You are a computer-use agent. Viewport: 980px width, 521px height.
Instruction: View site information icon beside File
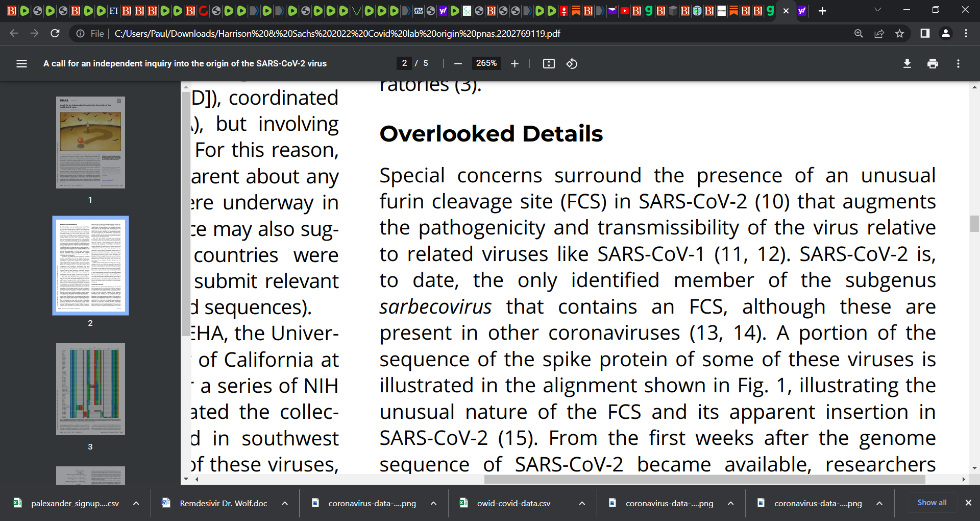[81, 33]
